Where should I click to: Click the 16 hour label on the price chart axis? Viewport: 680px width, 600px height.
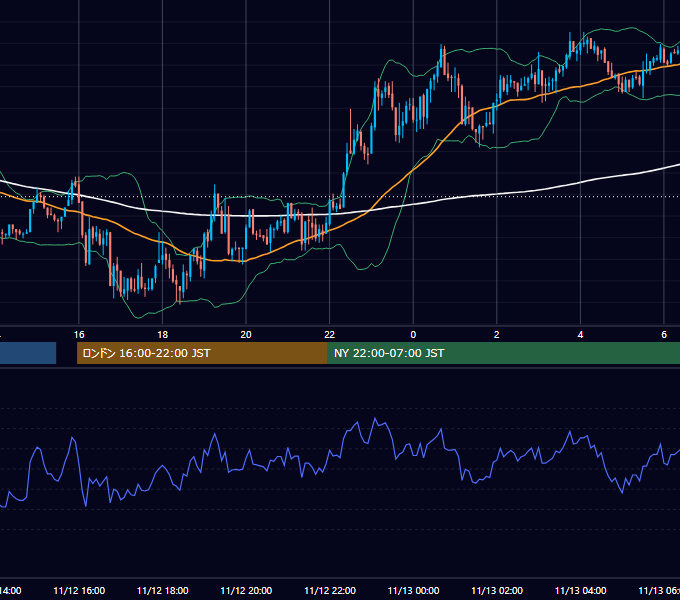pyautogui.click(x=79, y=335)
